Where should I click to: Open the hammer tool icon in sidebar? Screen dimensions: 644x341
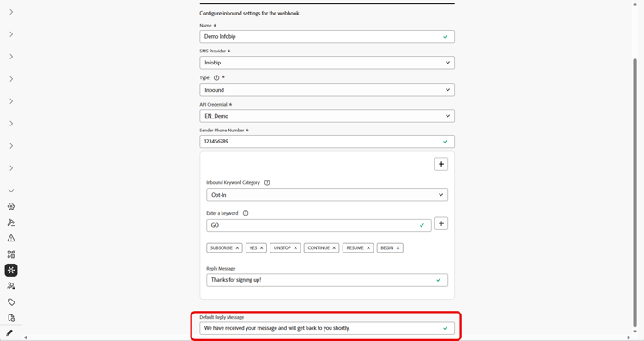[x=11, y=222]
